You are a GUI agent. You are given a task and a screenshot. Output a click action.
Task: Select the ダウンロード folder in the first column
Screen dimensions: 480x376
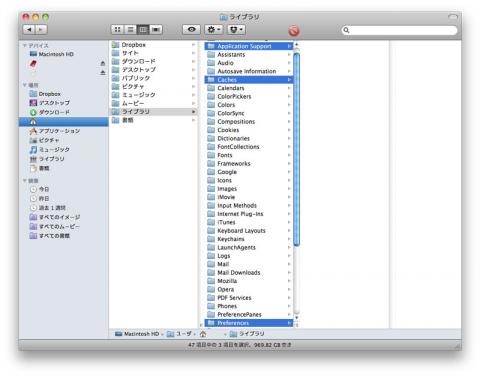pos(153,61)
